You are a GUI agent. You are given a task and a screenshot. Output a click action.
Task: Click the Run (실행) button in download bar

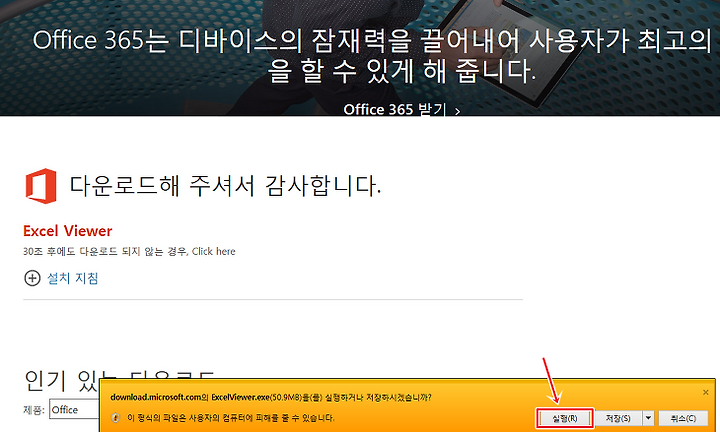pyautogui.click(x=564, y=418)
